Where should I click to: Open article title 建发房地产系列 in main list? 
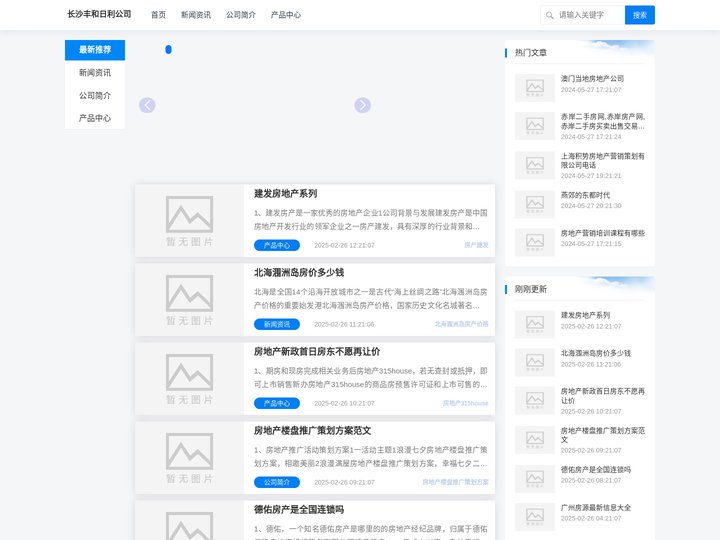click(285, 193)
